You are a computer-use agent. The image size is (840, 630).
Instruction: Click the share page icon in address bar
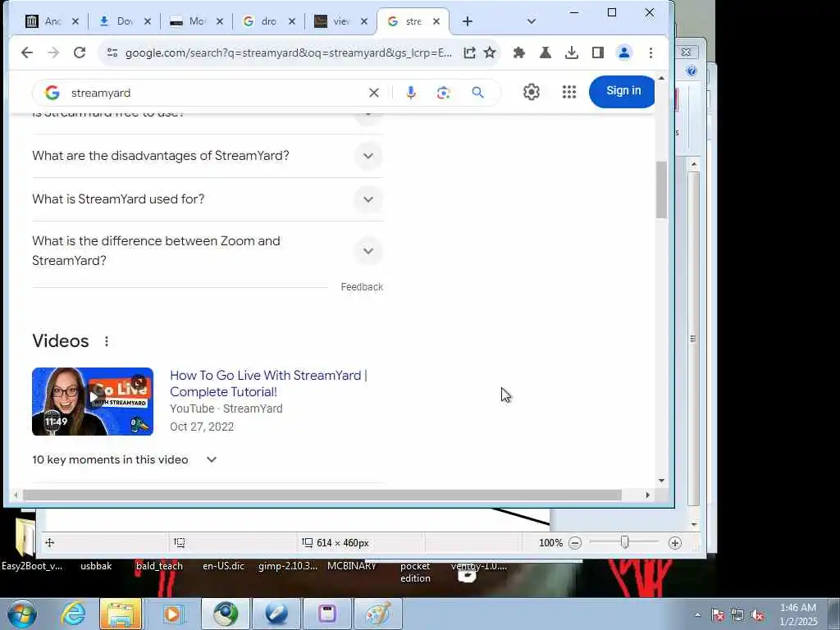coord(469,52)
